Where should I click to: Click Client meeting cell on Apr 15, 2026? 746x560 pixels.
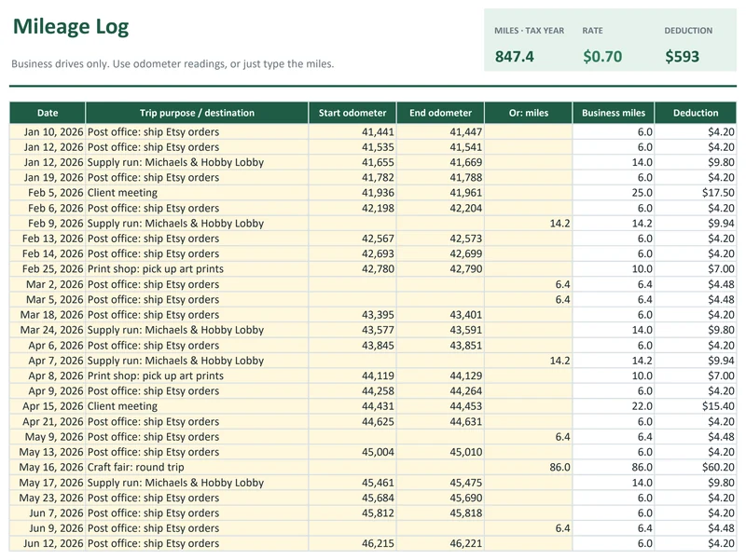(x=197, y=406)
